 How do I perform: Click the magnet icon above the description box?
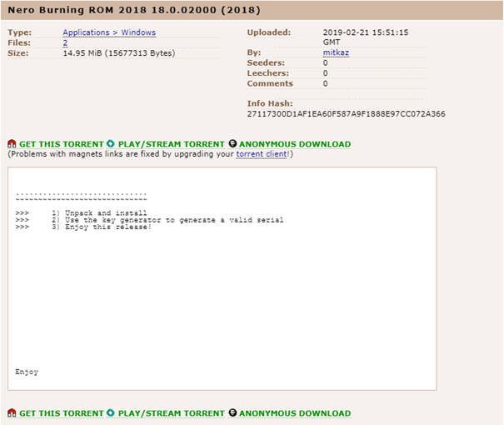click(12, 144)
